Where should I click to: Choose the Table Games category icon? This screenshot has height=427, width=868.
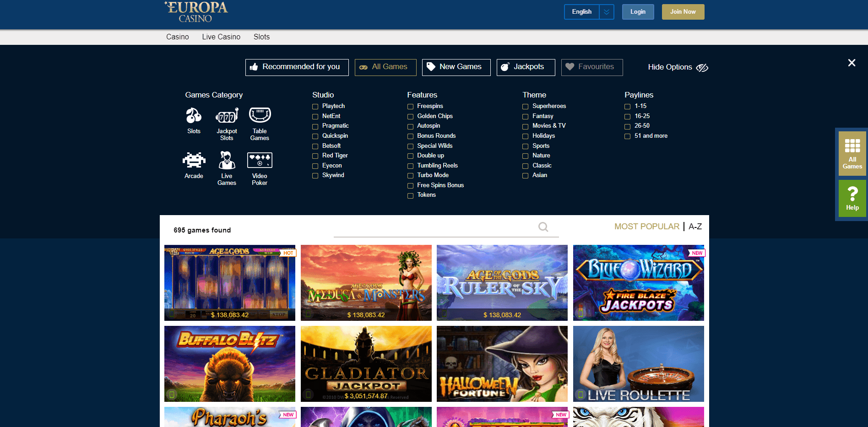pos(260,115)
